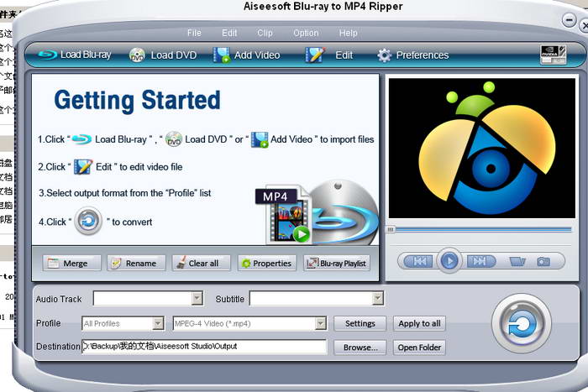Click the preview video area
The height and width of the screenshot is (392, 588).
click(x=482, y=148)
